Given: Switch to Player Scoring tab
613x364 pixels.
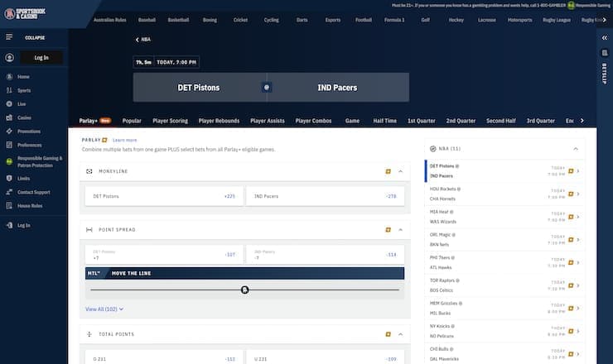Looking at the screenshot, I should click(170, 121).
